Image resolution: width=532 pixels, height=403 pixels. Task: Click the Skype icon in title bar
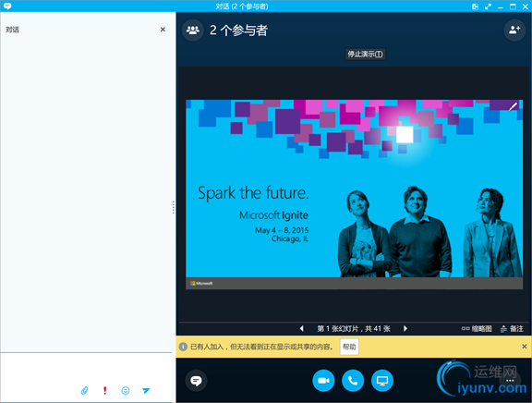point(7,6)
